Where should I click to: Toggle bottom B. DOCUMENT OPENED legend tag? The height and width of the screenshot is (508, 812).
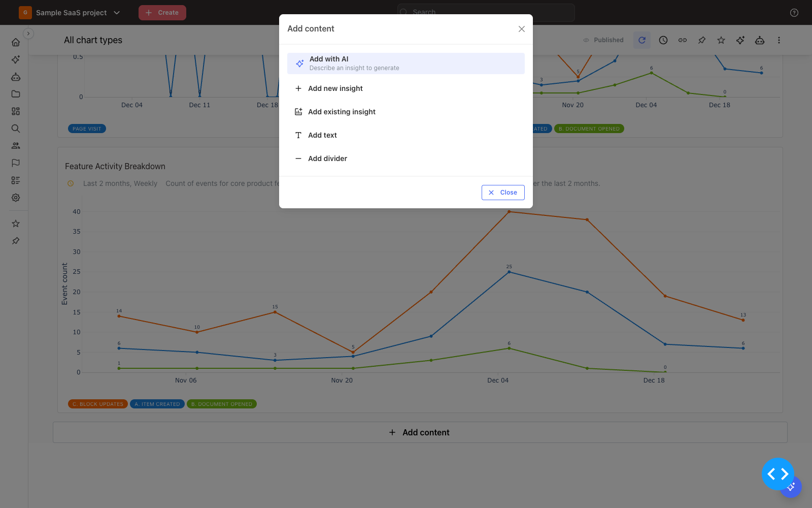[x=222, y=404]
